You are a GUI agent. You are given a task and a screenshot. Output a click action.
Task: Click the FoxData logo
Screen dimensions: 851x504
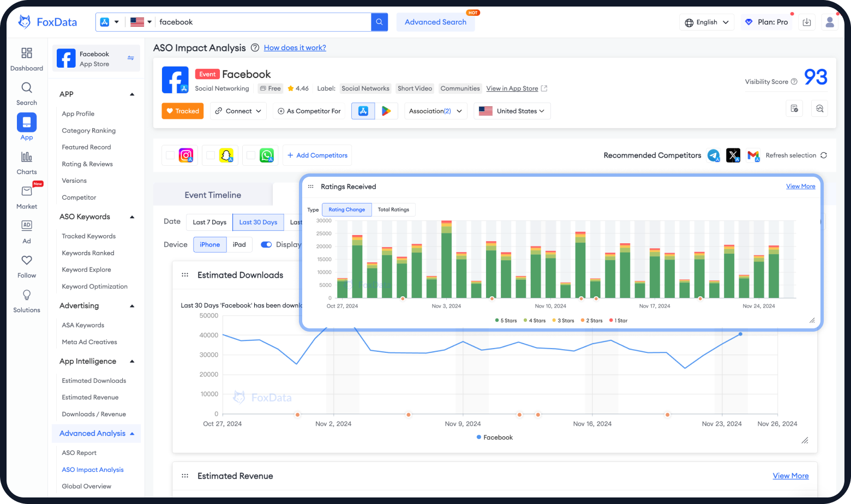tap(47, 22)
